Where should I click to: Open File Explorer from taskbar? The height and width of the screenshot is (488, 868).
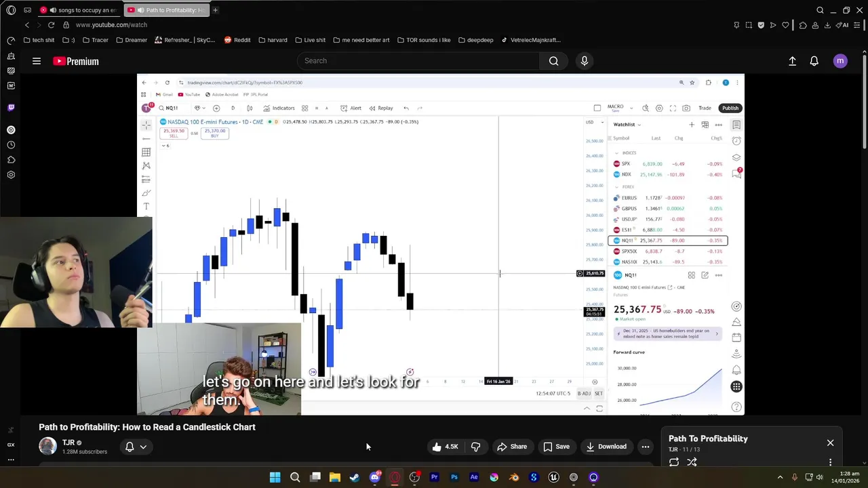[x=335, y=477]
